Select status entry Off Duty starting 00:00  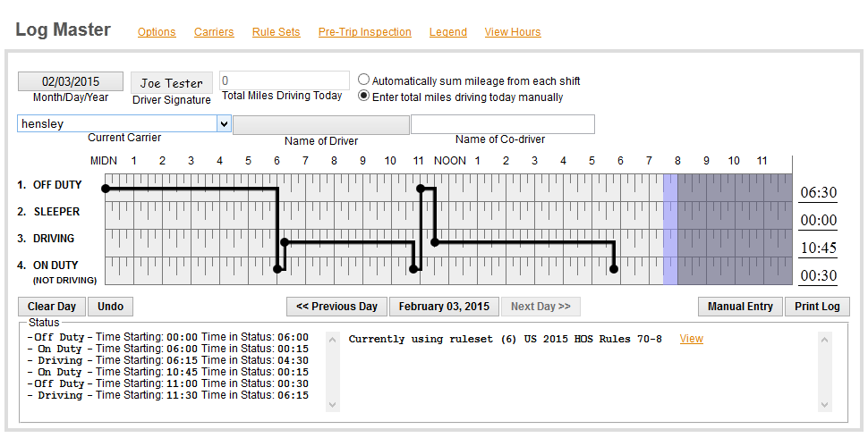[168, 337]
